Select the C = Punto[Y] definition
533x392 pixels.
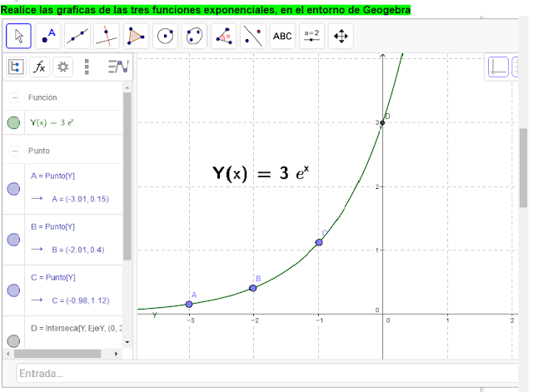[x=53, y=277]
